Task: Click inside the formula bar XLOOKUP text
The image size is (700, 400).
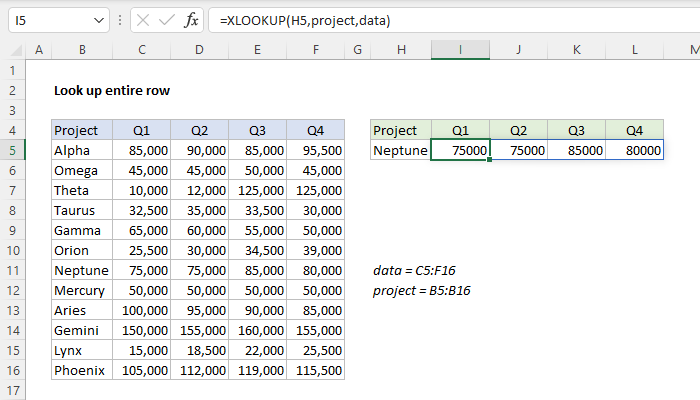Action: tap(305, 21)
